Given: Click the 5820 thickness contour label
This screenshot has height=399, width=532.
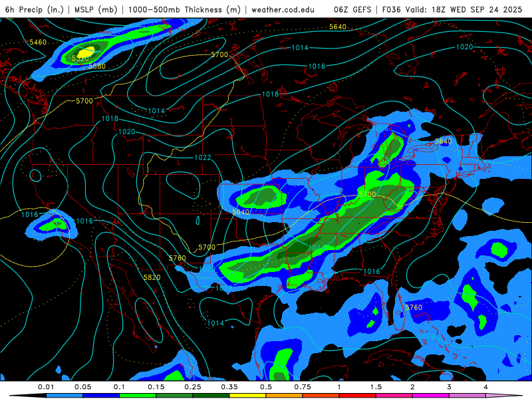Looking at the screenshot, I should click(152, 277).
